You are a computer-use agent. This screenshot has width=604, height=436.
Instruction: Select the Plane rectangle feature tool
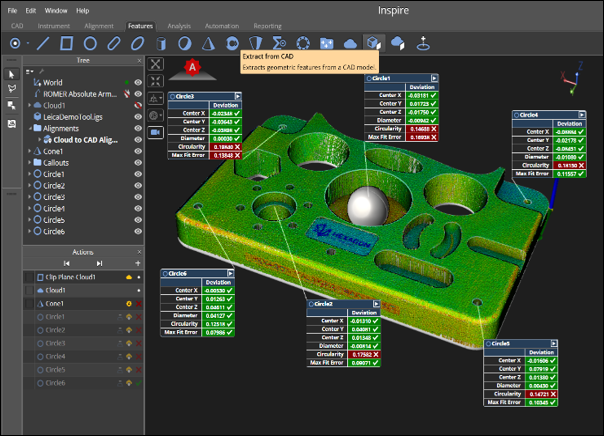pos(66,43)
